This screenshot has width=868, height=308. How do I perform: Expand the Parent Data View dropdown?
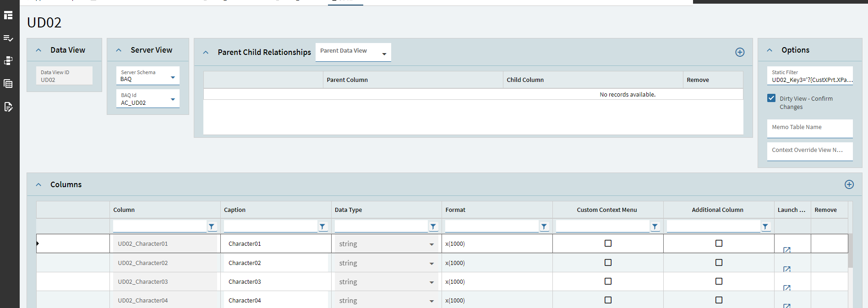384,54
